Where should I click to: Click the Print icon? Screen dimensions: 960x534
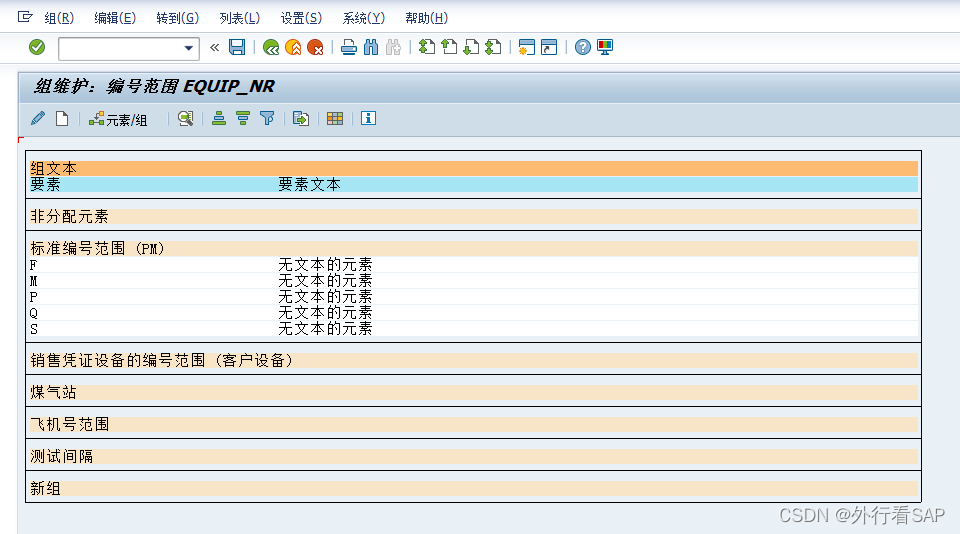pyautogui.click(x=349, y=47)
